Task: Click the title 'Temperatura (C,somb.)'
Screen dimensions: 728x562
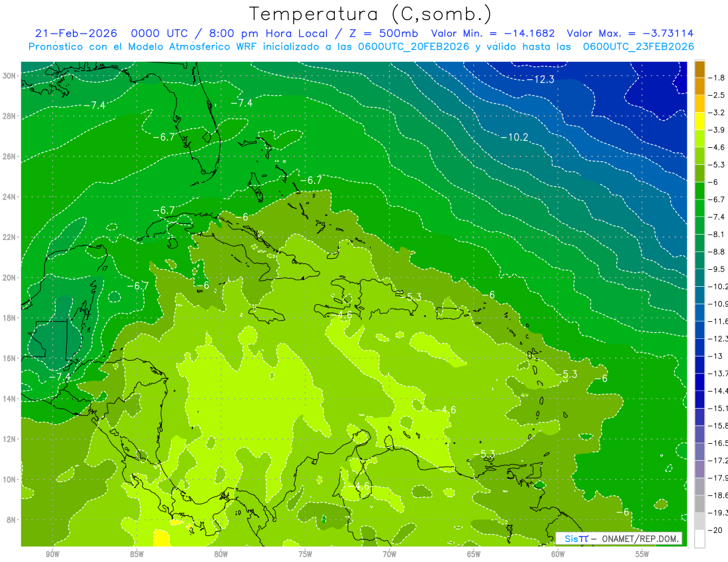Action: click(369, 14)
